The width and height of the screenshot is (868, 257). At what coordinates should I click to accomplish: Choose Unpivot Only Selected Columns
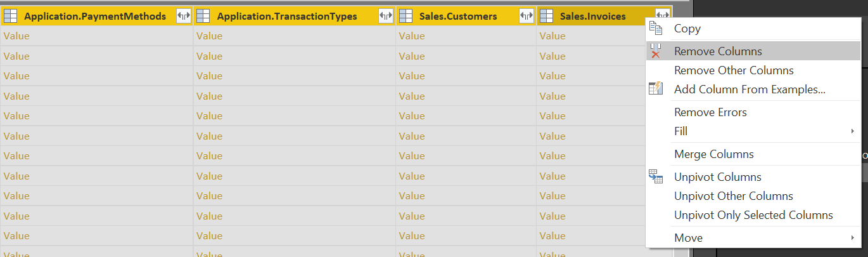coord(753,215)
